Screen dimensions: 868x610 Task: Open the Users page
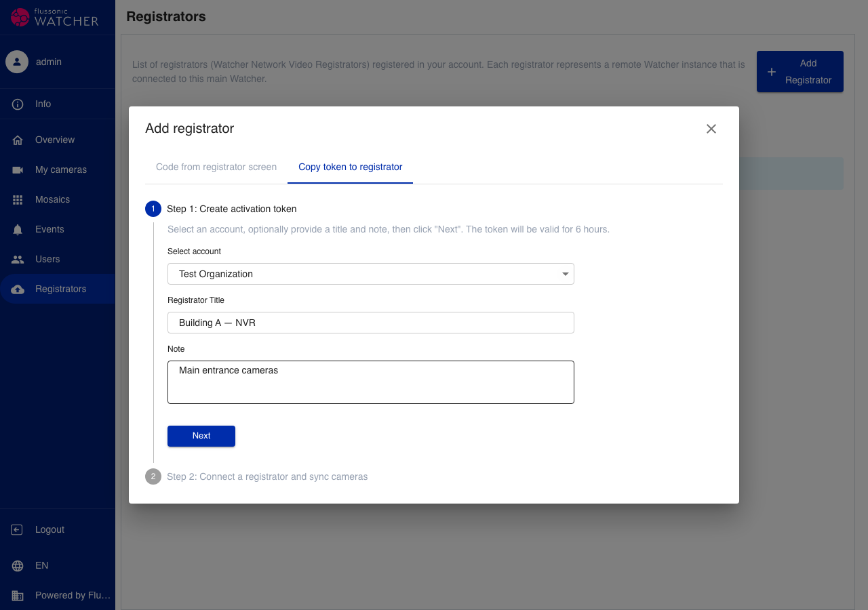tap(58, 260)
